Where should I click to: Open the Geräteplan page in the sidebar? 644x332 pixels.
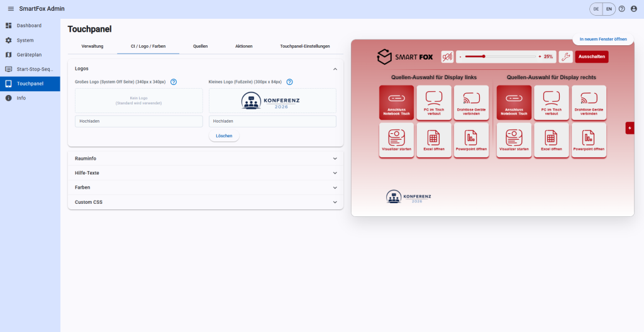click(30, 55)
